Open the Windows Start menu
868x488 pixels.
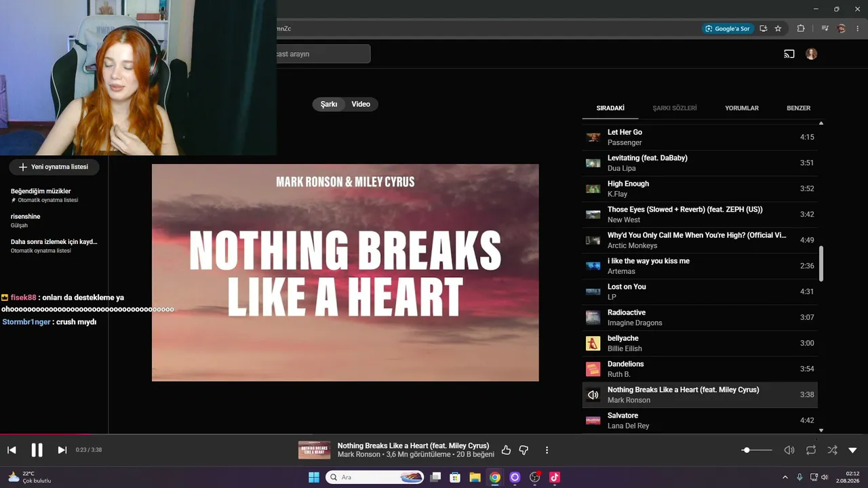(x=314, y=477)
